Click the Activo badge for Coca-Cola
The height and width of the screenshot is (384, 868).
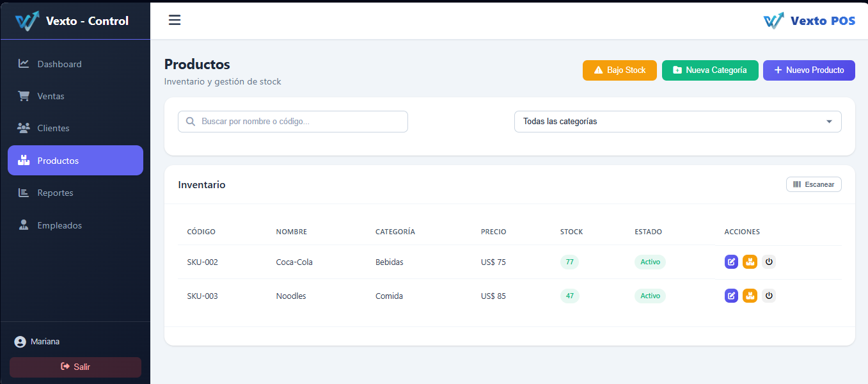[x=650, y=262]
